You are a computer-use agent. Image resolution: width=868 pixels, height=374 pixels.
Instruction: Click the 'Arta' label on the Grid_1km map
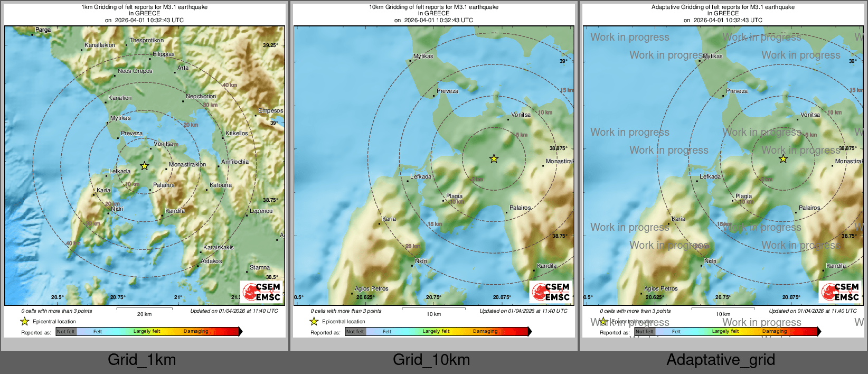point(183,68)
